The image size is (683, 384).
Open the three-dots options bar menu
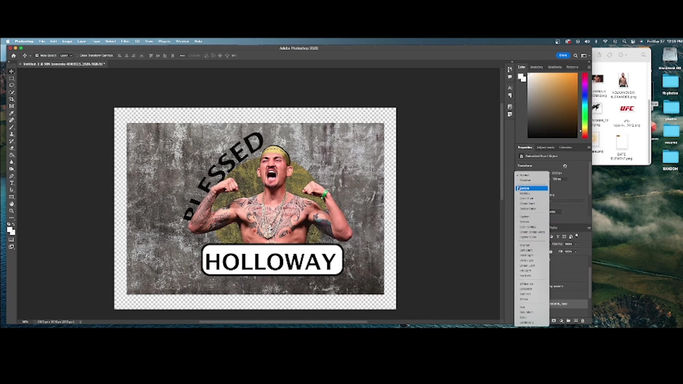click(183, 56)
